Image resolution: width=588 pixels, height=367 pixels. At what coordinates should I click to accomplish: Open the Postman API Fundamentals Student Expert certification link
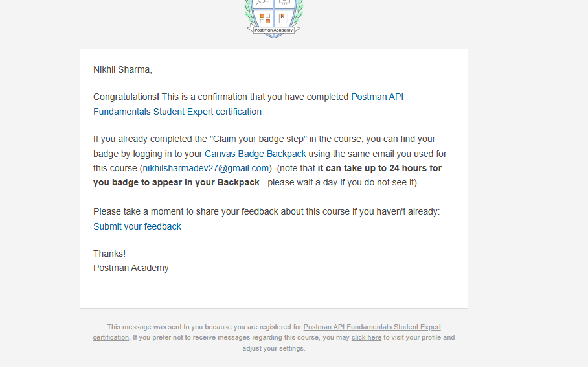377,97
